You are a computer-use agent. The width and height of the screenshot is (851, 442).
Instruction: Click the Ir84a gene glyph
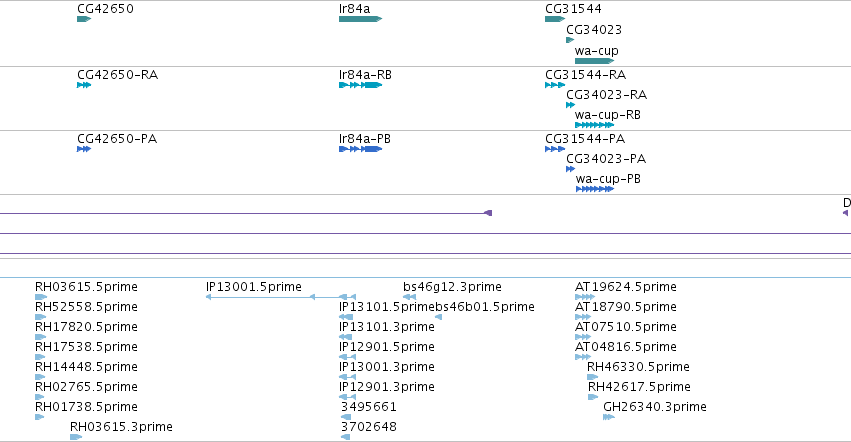[360, 19]
